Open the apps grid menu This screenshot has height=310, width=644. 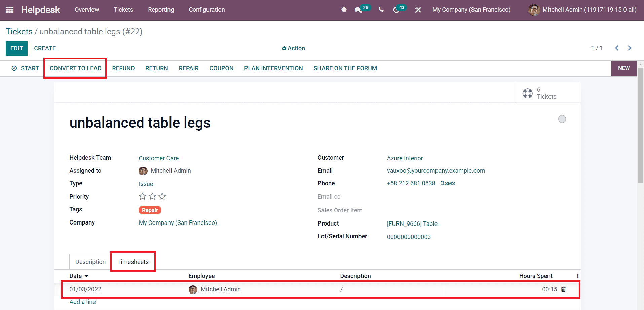pyautogui.click(x=9, y=10)
